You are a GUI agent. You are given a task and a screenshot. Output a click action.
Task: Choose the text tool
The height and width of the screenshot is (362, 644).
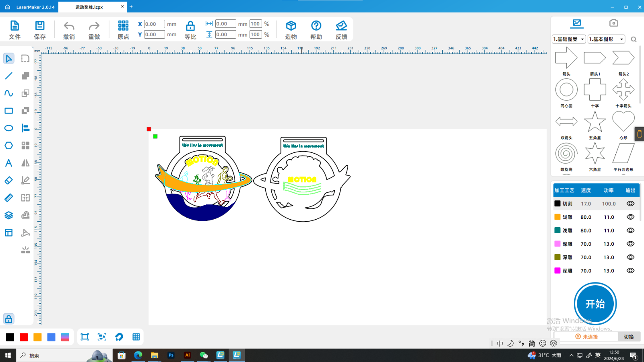pyautogui.click(x=8, y=163)
